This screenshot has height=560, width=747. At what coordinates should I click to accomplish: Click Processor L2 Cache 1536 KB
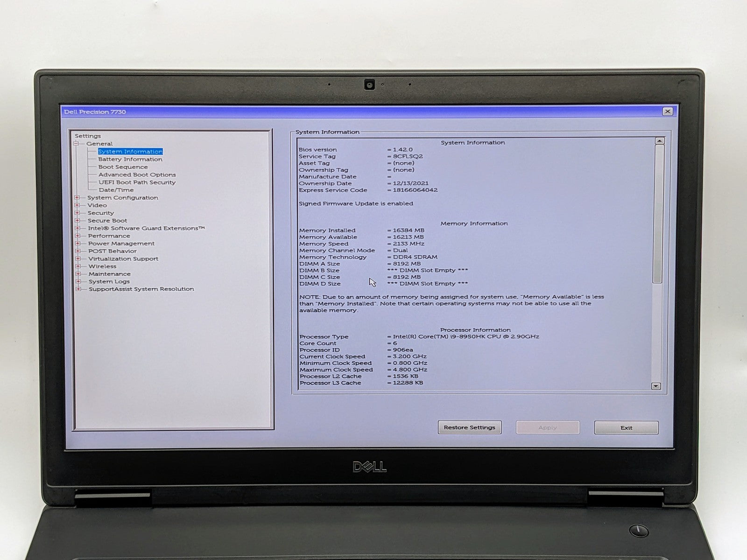point(405,376)
